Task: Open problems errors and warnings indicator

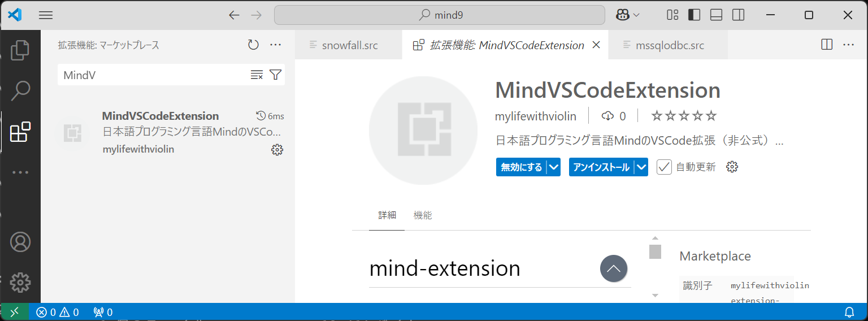Action: pyautogui.click(x=58, y=312)
